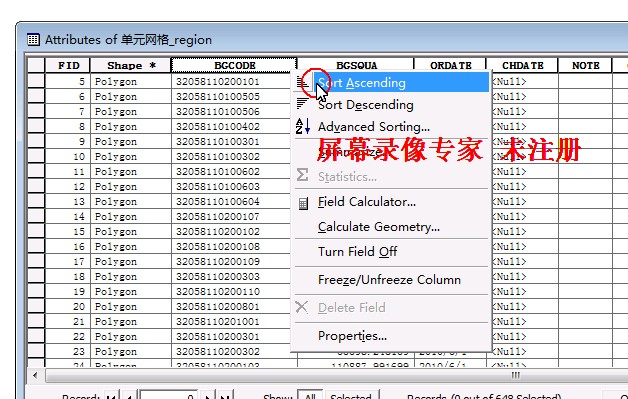628x399 pixels.
Task: Click the attribute table window icon
Action: 33,40
